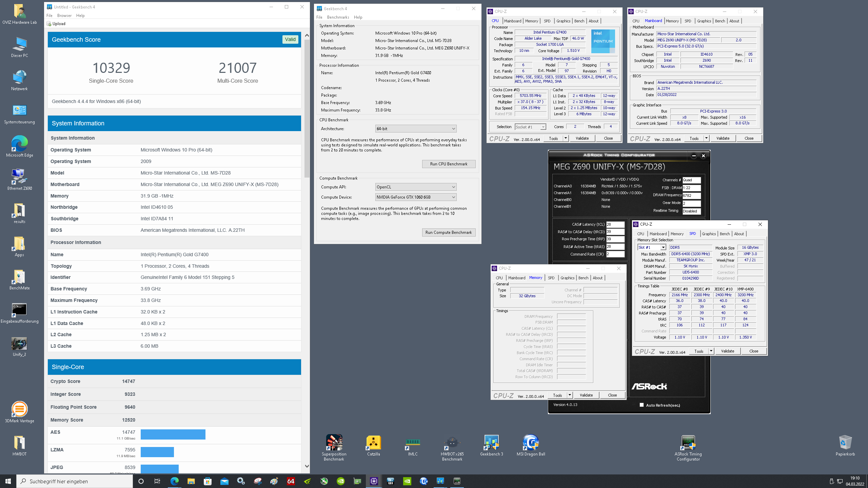Minimize ASRock Timing Configurator window
This screenshot has width=868, height=488.
click(694, 156)
